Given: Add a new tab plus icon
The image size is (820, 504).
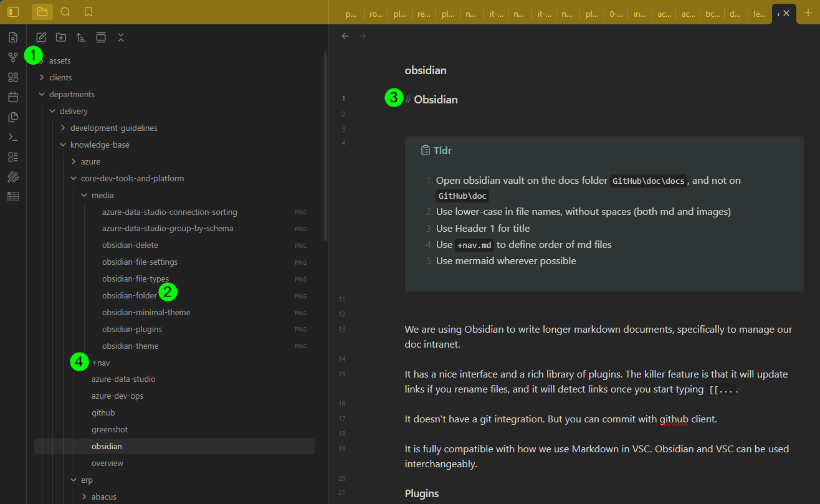Looking at the screenshot, I should coord(808,12).
